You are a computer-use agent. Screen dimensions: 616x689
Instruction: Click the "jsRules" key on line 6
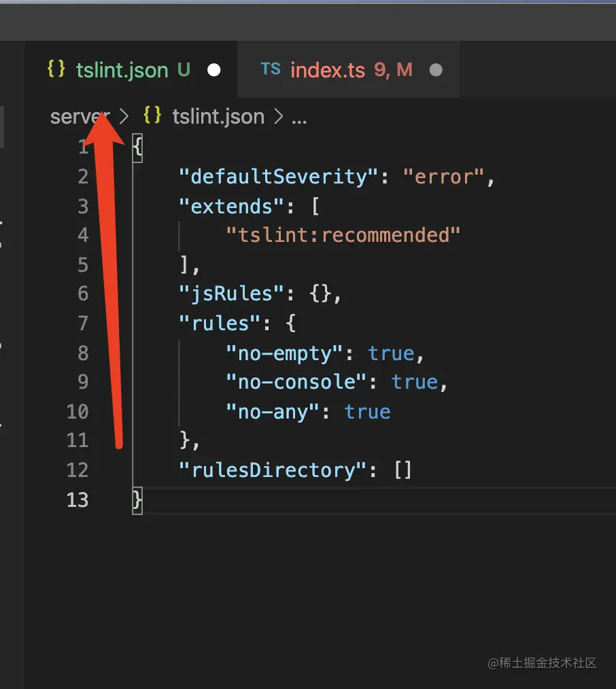(x=231, y=294)
